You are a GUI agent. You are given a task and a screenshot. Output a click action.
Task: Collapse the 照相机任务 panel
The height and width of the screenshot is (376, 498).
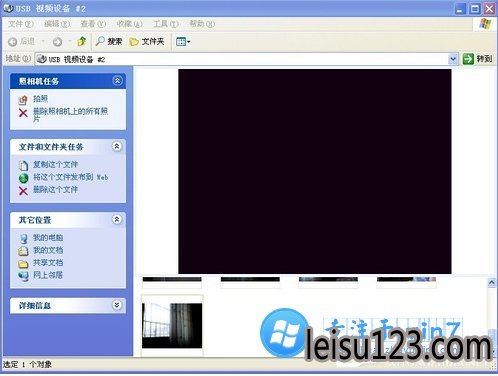coord(117,81)
